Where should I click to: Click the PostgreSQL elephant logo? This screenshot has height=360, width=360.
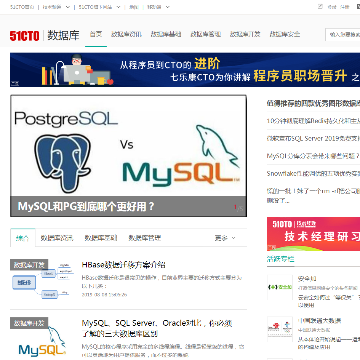(63, 163)
